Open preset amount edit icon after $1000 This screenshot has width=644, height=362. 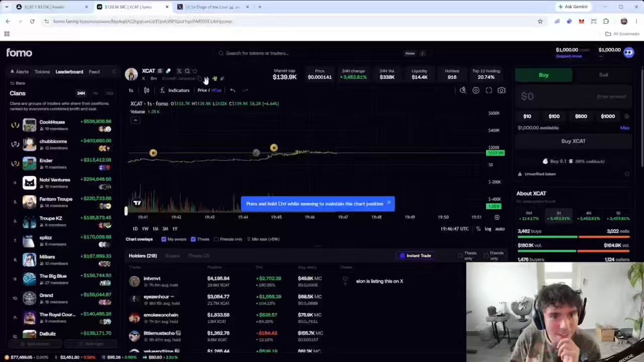coord(627,116)
